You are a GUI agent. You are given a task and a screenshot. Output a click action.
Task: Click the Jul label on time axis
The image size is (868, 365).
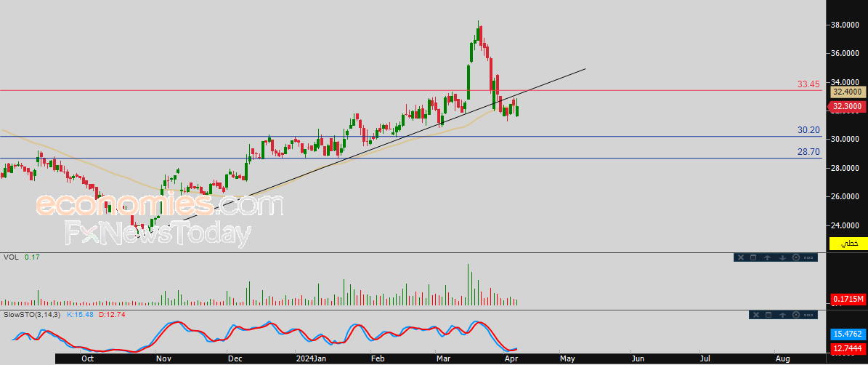[x=706, y=359]
